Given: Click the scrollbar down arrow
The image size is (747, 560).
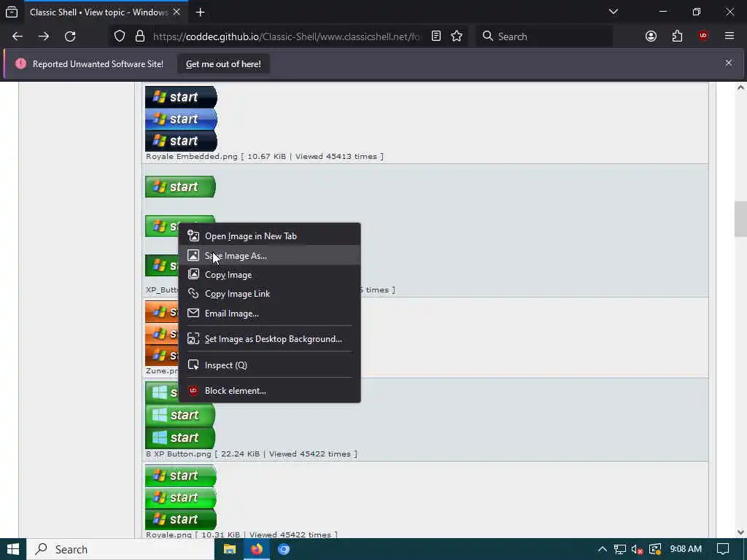Looking at the screenshot, I should click(740, 532).
